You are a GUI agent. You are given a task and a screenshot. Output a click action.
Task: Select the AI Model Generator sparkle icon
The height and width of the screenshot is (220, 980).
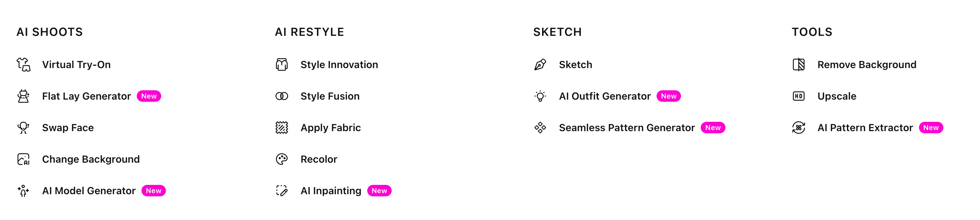pyautogui.click(x=23, y=191)
